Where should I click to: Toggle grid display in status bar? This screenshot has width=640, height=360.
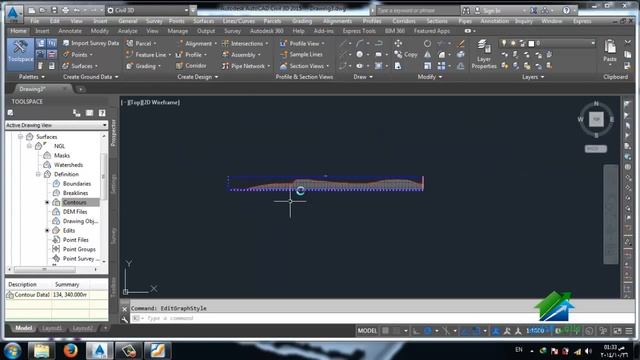[385, 331]
